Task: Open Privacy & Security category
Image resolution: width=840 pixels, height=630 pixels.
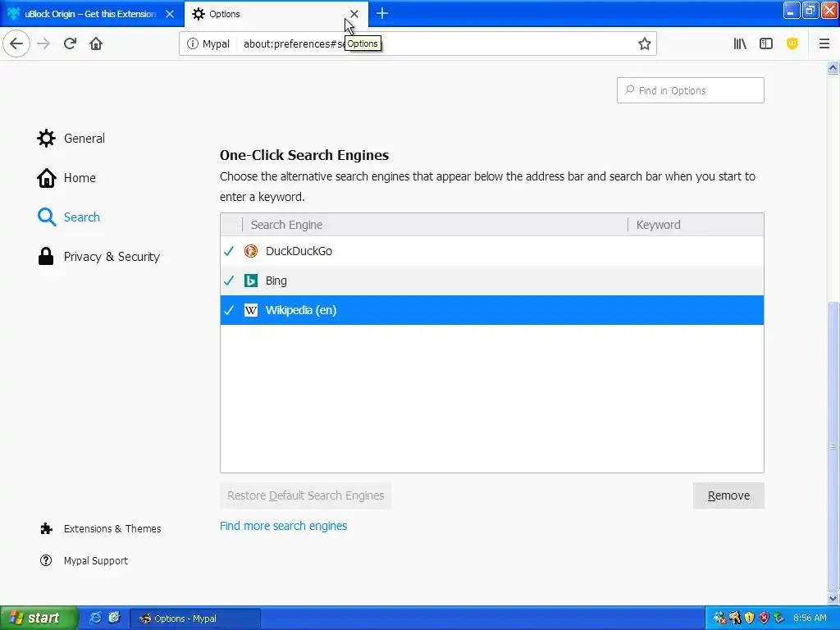Action: [x=98, y=257]
